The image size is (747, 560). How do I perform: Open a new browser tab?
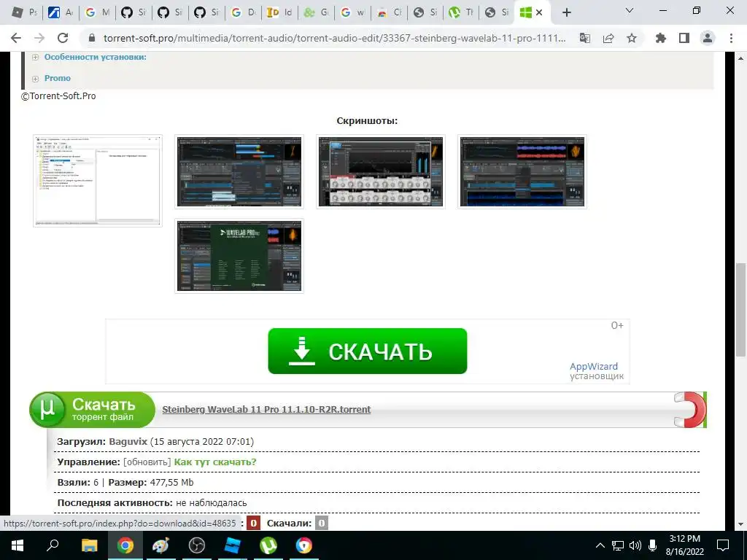(566, 13)
